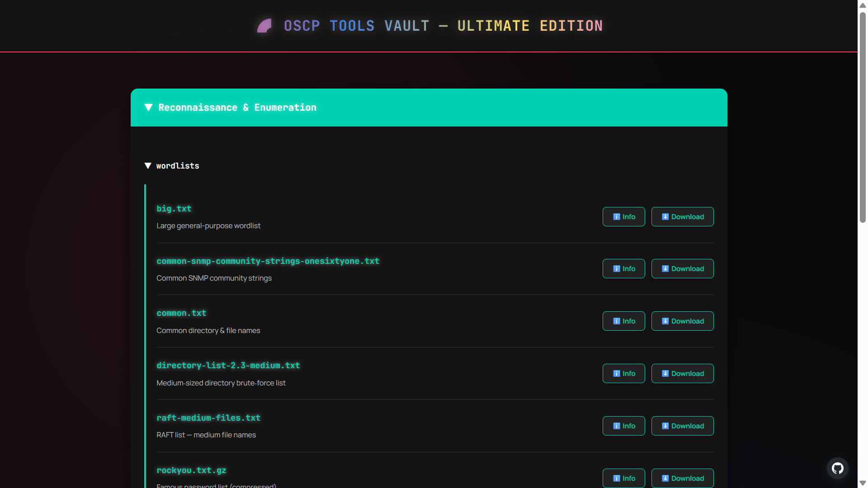
Task: Open info for rockyou.txt.gz
Action: tap(623, 478)
